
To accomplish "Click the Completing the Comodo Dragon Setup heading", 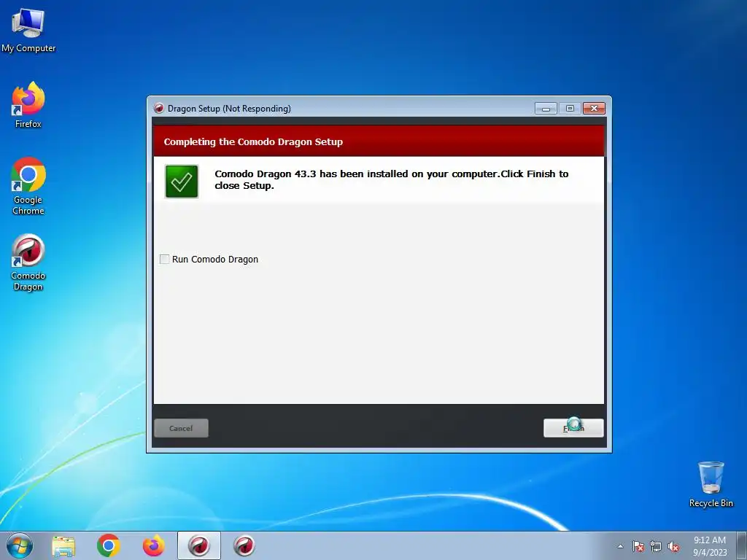I will pyautogui.click(x=253, y=142).
